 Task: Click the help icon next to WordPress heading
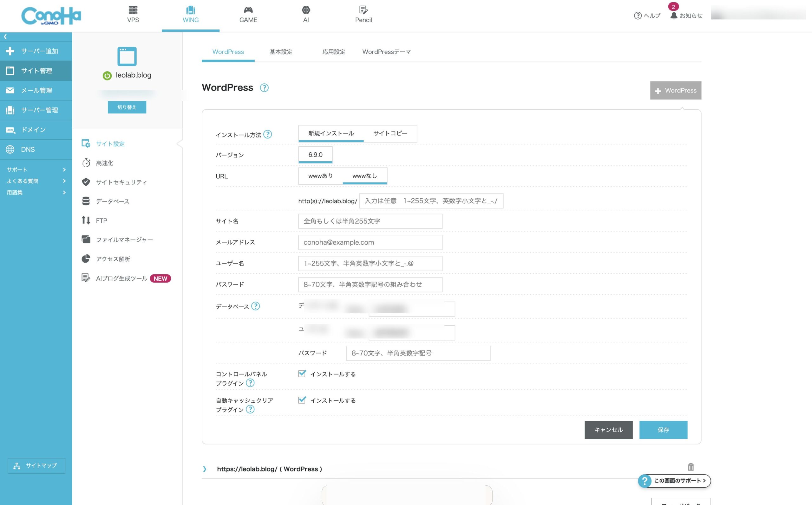click(x=264, y=87)
